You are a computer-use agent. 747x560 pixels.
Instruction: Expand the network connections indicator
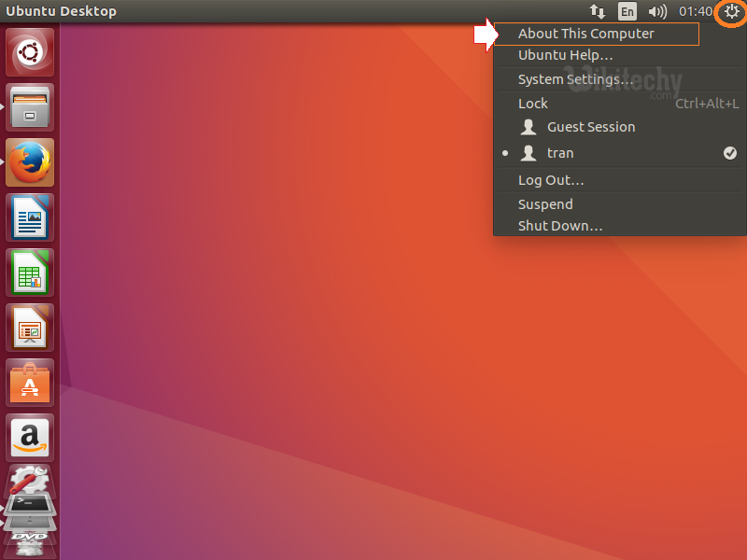(598, 11)
